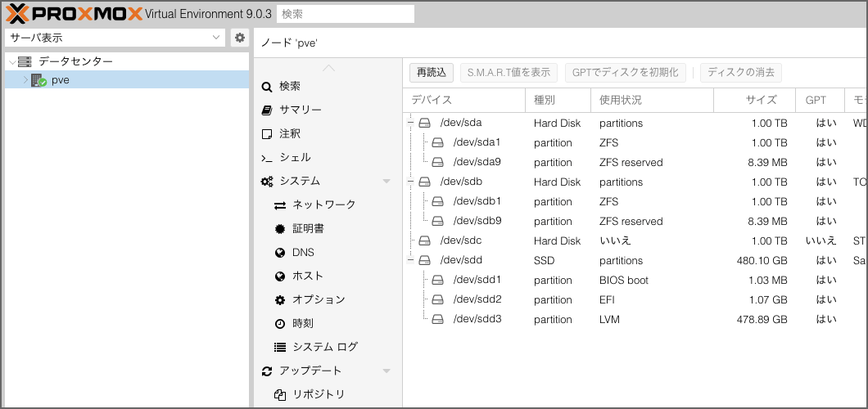The image size is (868, 409).
Task: Open the サーバ表示 view dropdown
Action: coord(115,38)
